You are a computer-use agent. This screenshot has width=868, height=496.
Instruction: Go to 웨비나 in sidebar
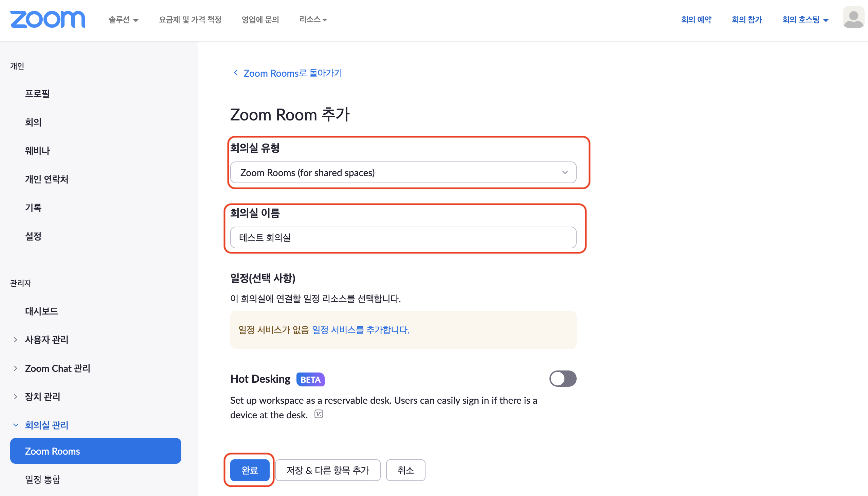tap(37, 151)
